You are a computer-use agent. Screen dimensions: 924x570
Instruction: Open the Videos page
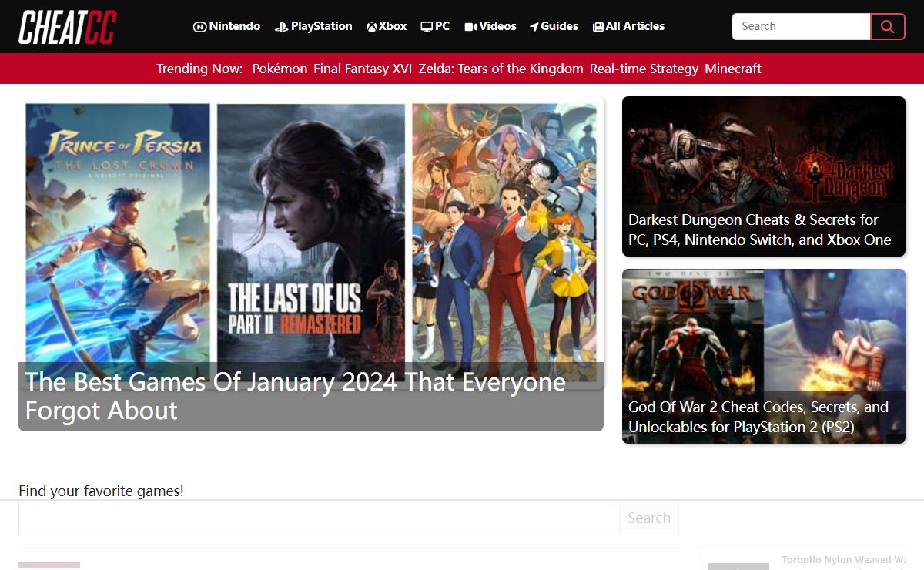490,26
